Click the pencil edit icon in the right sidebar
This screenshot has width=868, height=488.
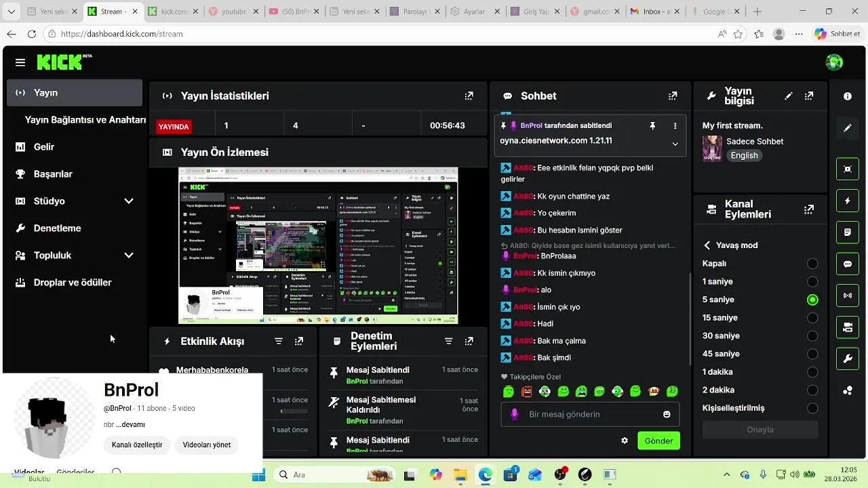pyautogui.click(x=848, y=127)
